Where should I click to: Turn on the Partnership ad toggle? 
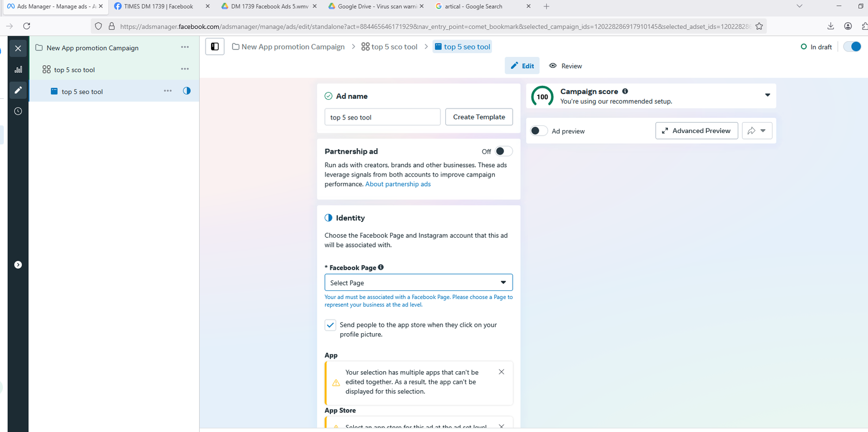coord(503,151)
